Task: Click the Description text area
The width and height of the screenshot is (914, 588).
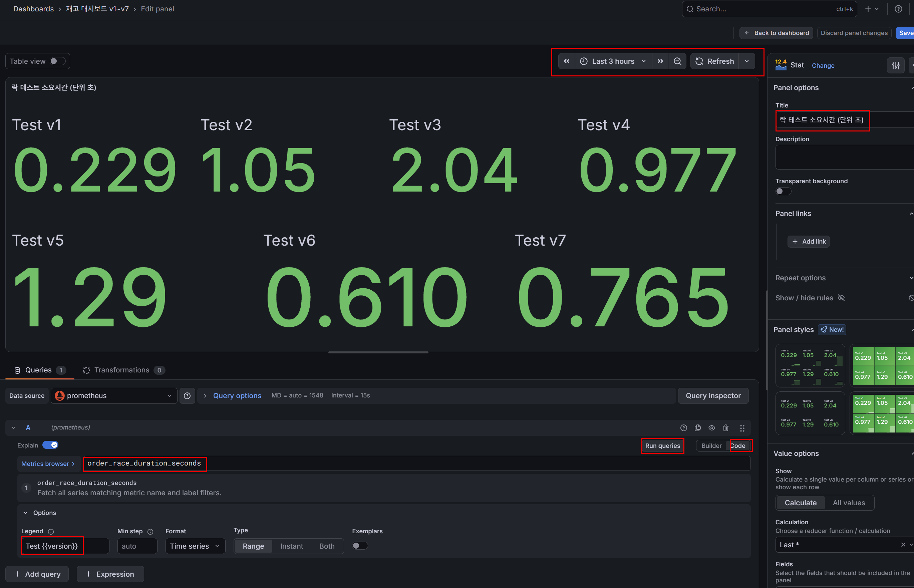Action: [x=845, y=157]
